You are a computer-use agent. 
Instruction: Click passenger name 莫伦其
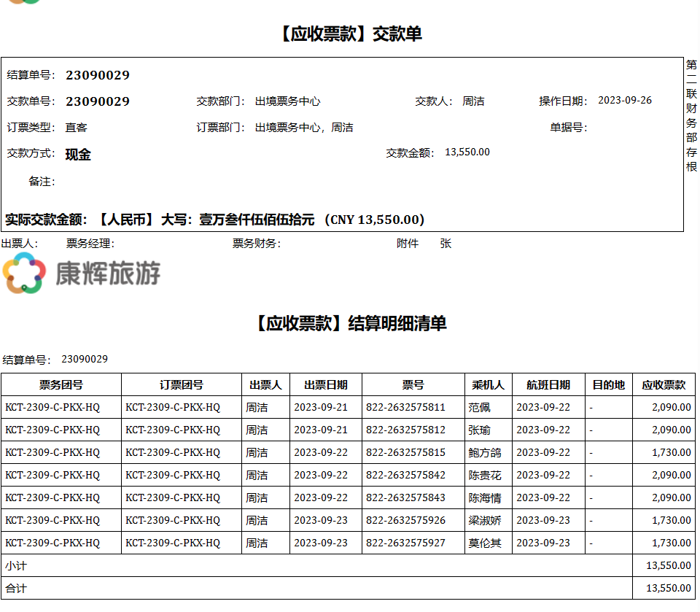[x=485, y=543]
